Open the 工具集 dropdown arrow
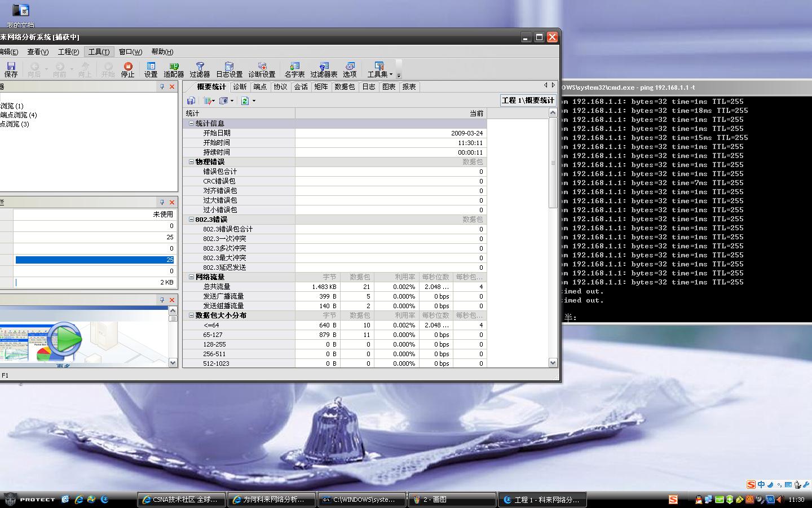Screen dimensions: 812x508 [391, 75]
